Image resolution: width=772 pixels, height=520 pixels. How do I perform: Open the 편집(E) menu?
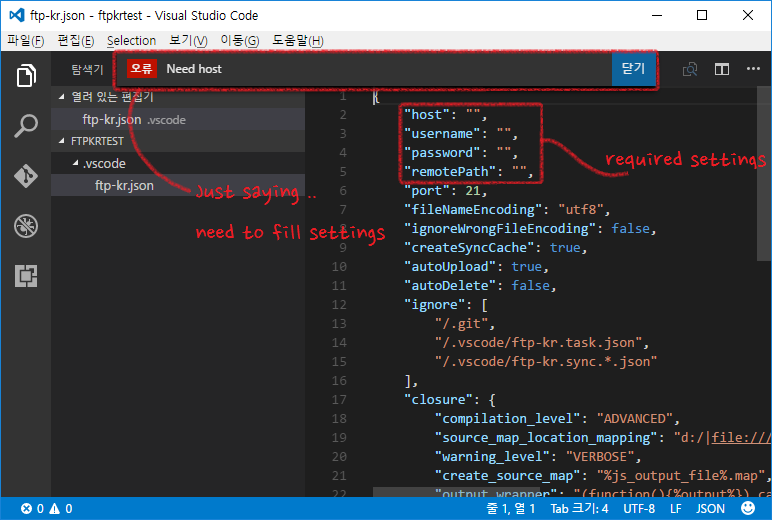click(x=76, y=40)
